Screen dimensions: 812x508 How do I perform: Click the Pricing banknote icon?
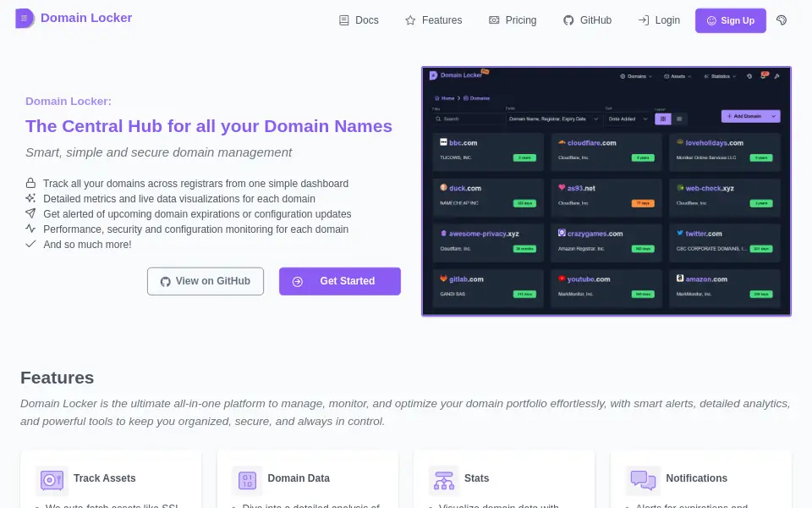coord(494,20)
